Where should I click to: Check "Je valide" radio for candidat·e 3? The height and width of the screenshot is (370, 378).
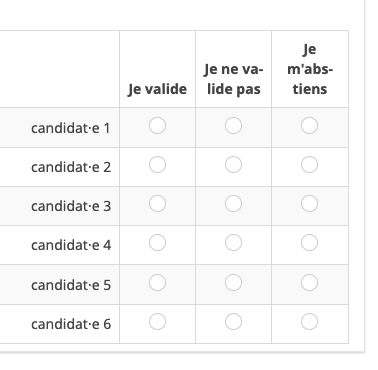[157, 204]
